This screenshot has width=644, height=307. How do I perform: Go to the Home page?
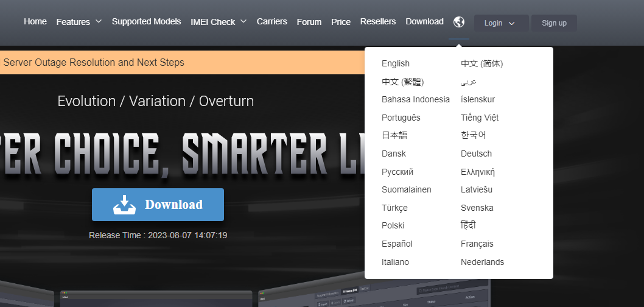(x=35, y=21)
